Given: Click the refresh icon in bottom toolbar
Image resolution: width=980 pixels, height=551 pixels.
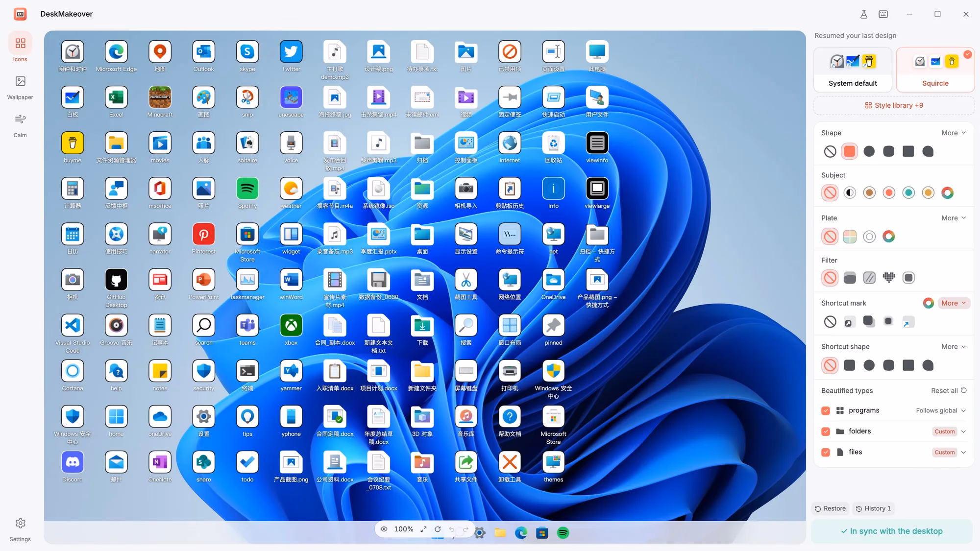Looking at the screenshot, I should point(438,529).
